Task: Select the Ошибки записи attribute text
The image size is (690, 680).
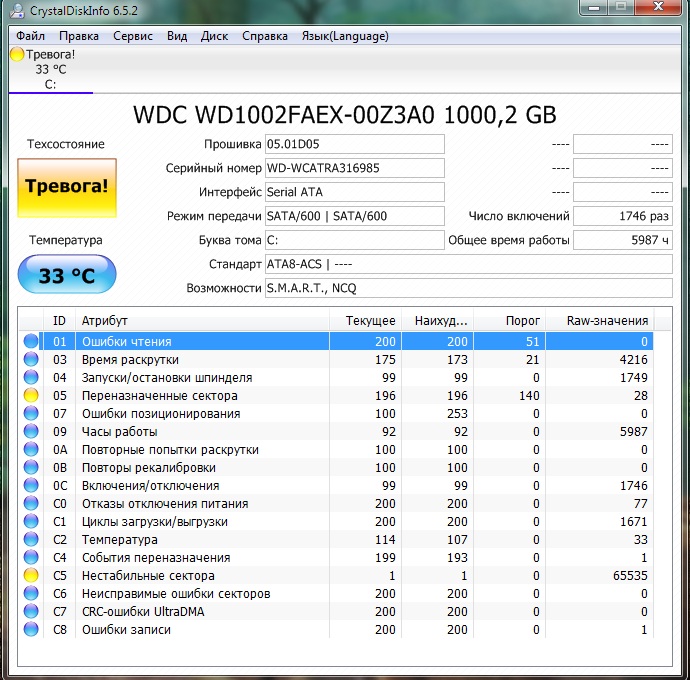Action: pos(126,630)
